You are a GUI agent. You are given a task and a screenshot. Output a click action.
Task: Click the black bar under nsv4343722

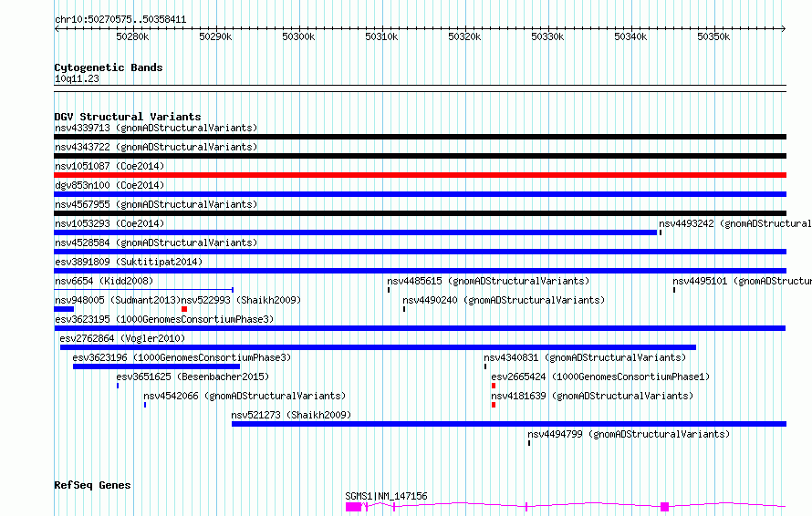pyautogui.click(x=420, y=156)
